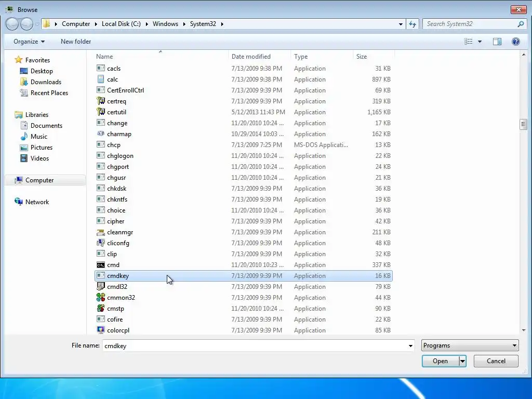Click the Cancel button
Image resolution: width=532 pixels, height=399 pixels.
(x=496, y=361)
